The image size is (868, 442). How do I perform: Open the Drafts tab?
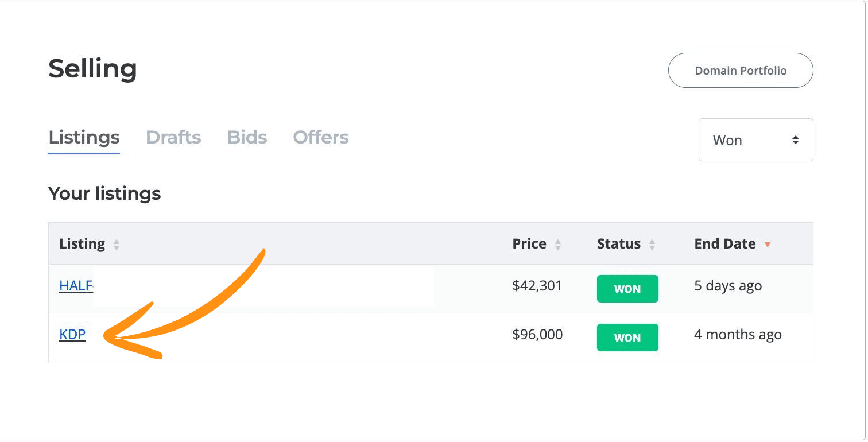pyautogui.click(x=173, y=138)
